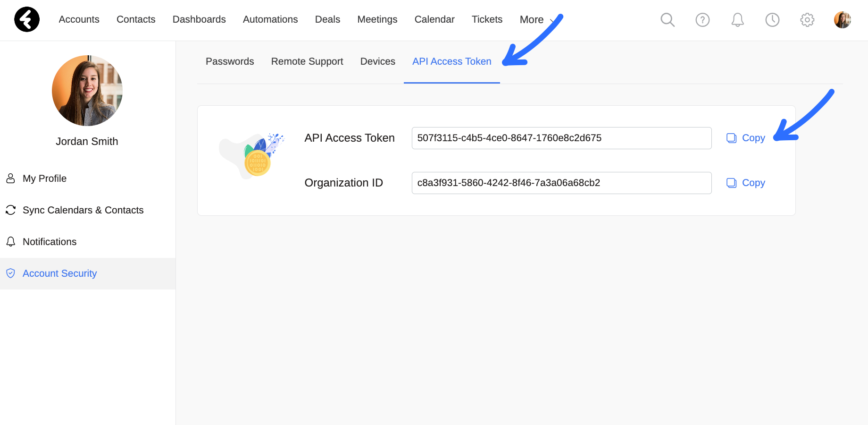The width and height of the screenshot is (868, 425).
Task: Click the user avatar in the header
Action: tap(842, 20)
